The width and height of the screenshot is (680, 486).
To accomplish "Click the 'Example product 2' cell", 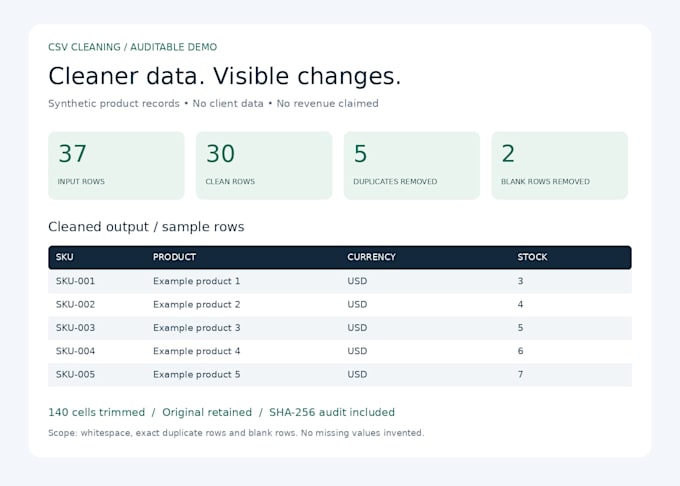I will coord(196,304).
